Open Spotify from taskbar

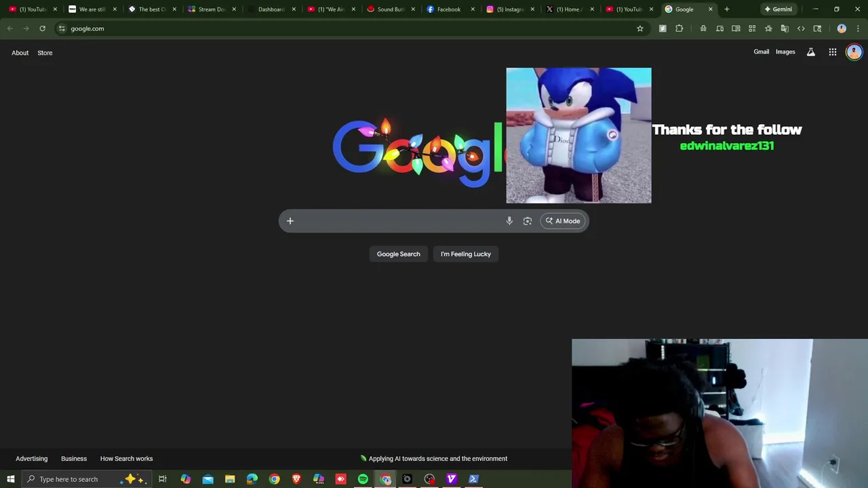click(363, 479)
